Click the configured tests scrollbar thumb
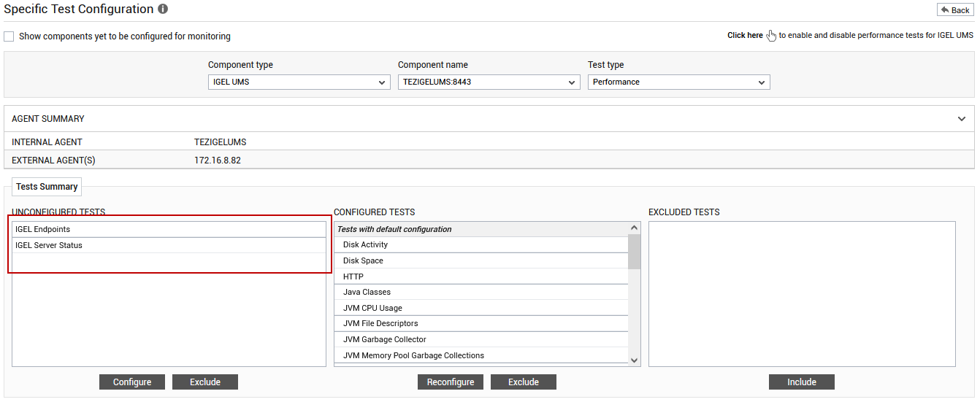Viewport: 980px width, 402px height. coord(634,252)
